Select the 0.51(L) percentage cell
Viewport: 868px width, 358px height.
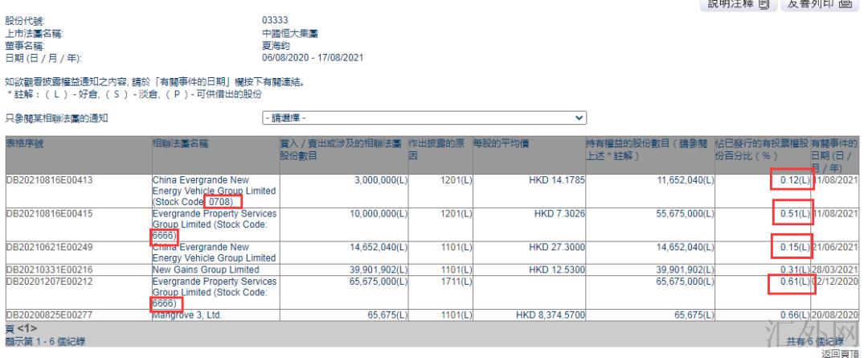pyautogui.click(x=794, y=214)
